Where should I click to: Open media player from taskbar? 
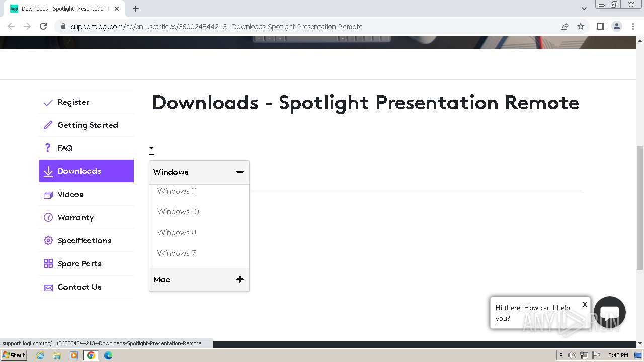74,355
